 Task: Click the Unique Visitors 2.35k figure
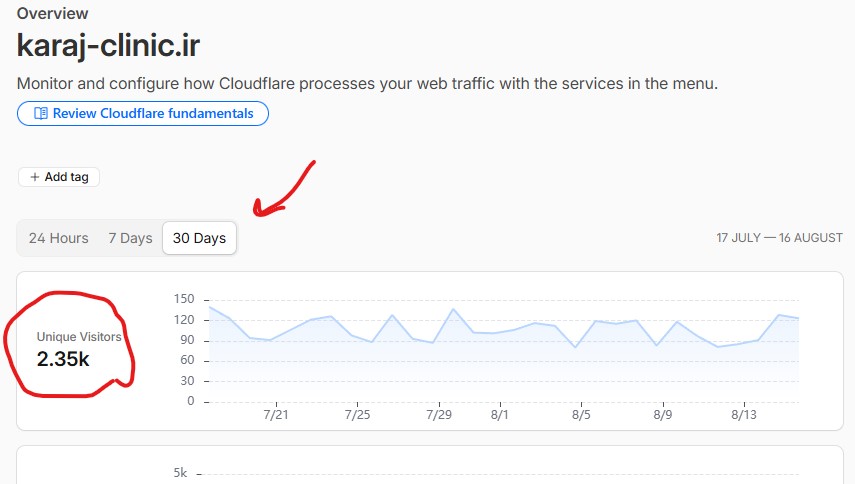[63, 359]
